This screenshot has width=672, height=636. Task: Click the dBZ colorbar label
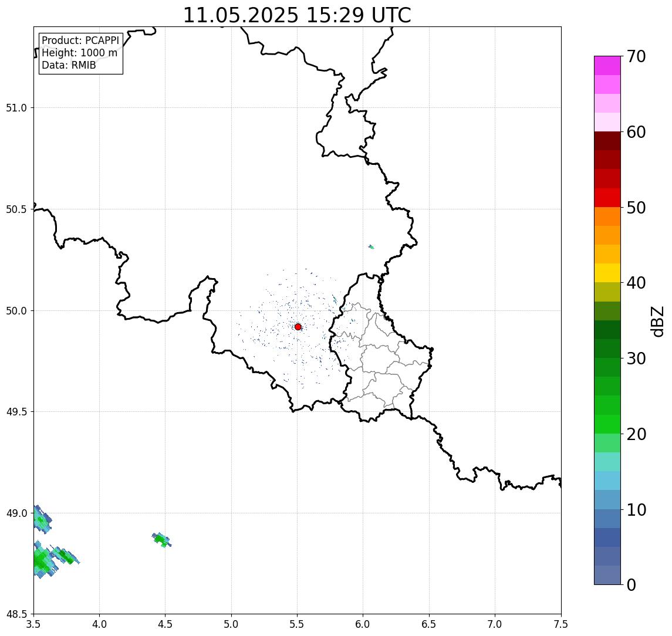coord(657,322)
